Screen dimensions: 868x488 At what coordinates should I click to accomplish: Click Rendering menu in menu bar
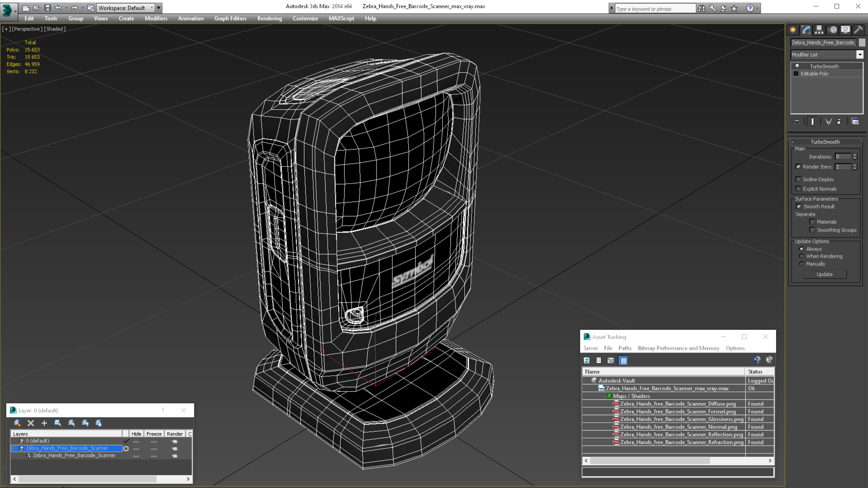(x=269, y=18)
